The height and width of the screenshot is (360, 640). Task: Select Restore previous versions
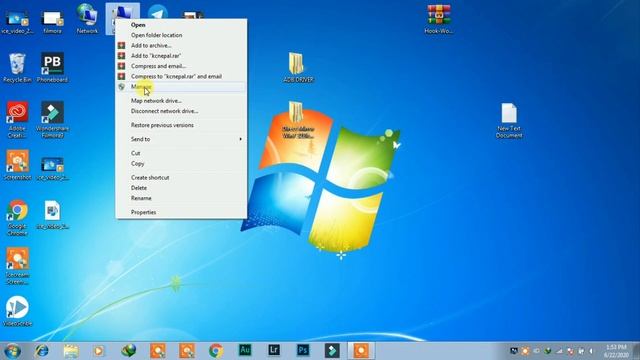point(181,125)
